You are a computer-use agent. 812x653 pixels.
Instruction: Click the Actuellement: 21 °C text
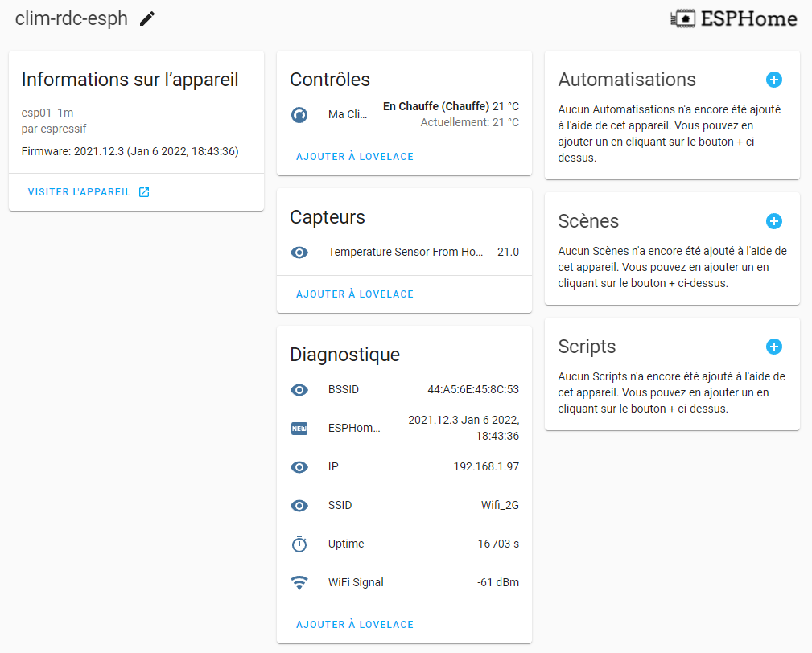470,122
